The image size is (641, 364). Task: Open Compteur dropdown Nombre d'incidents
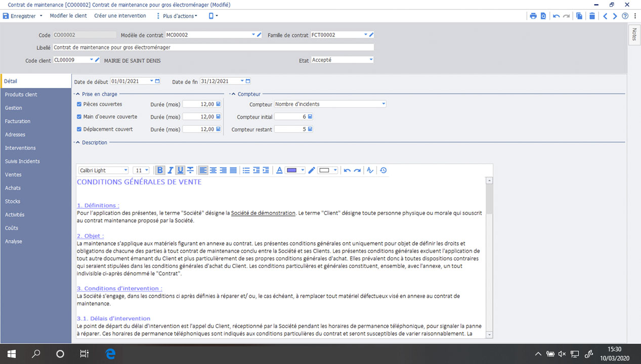tap(383, 104)
